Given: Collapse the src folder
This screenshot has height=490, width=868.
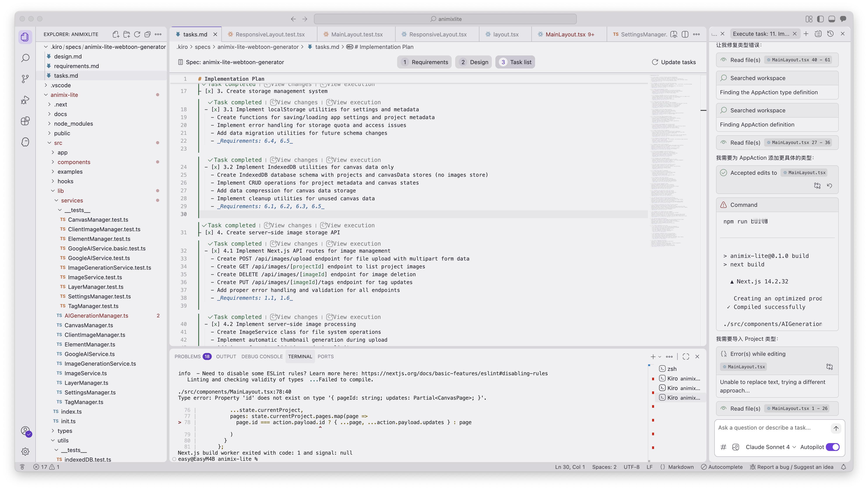Looking at the screenshot, I should pos(50,143).
